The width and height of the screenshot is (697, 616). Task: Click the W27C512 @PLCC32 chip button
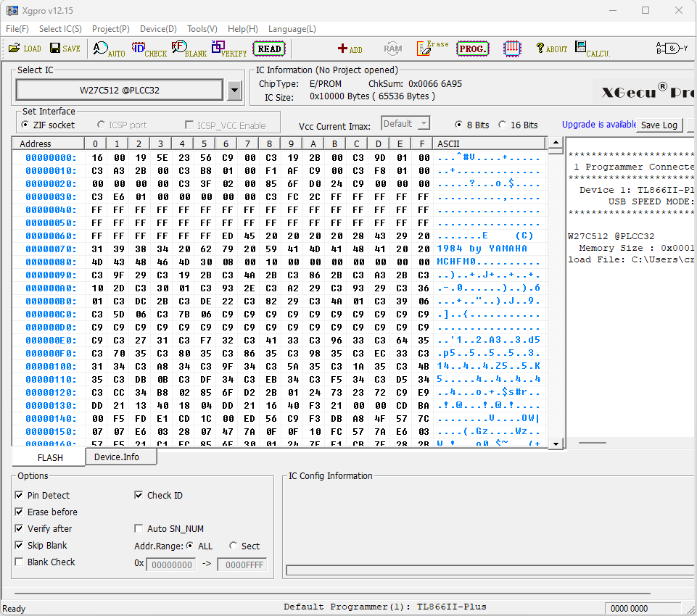(x=120, y=91)
